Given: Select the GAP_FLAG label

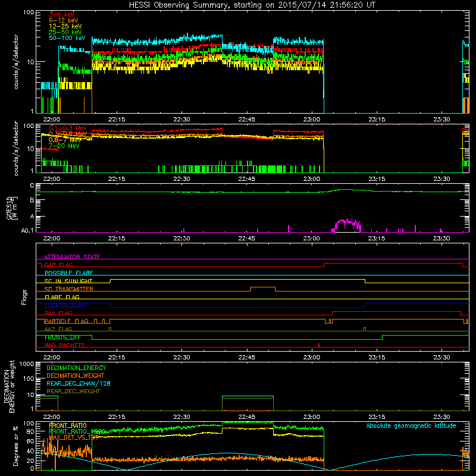Looking at the screenshot, I should (58, 265).
